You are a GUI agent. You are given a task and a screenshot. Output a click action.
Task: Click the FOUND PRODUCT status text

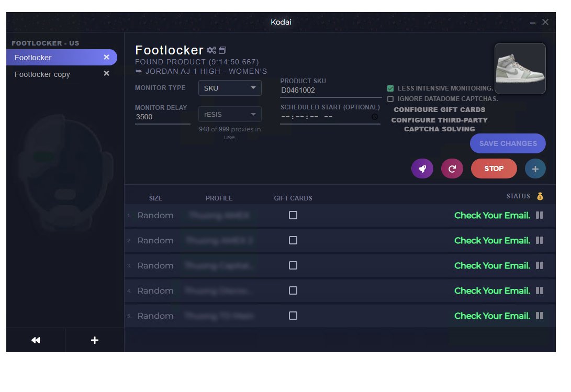click(x=197, y=62)
